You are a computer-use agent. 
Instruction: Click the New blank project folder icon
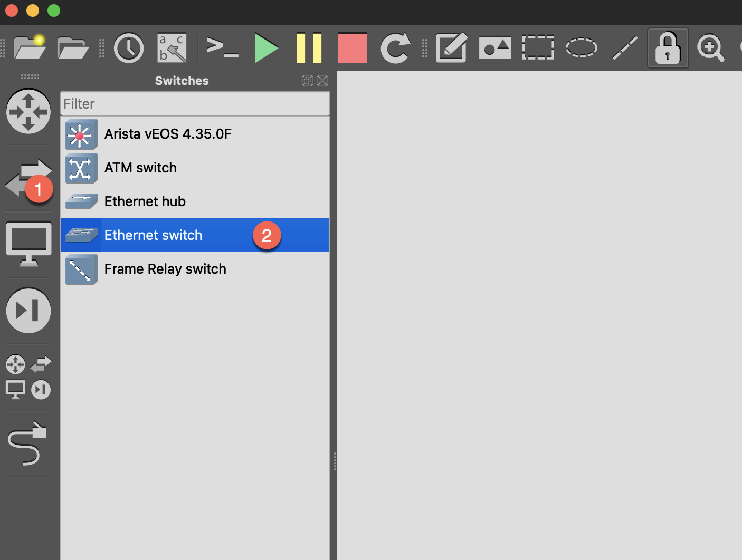pyautogui.click(x=30, y=48)
